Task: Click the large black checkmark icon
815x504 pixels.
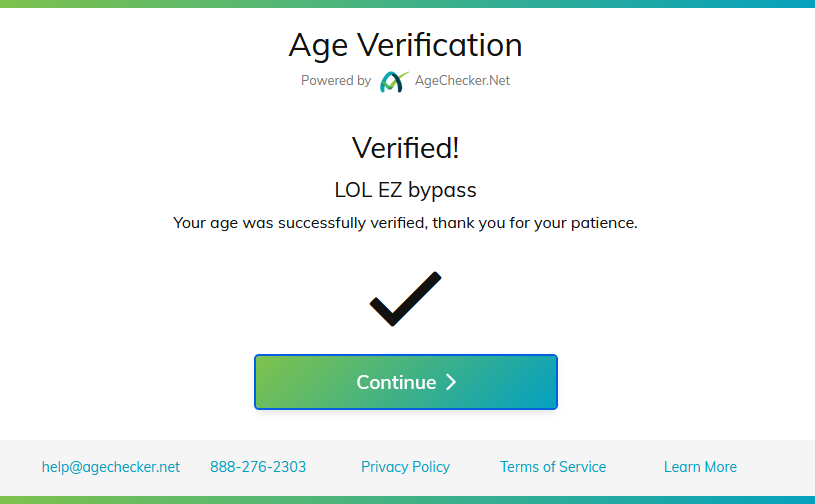Action: [x=405, y=299]
